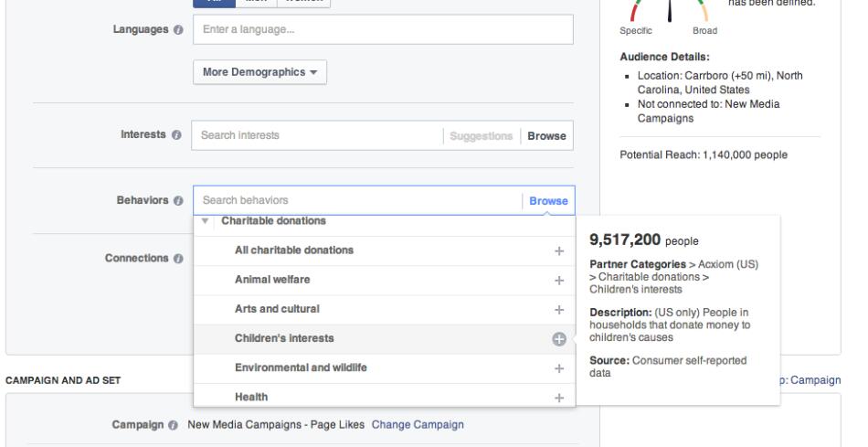Click the Partner Categories breadcrumb text
Image resolution: width=868 pixels, height=447 pixels.
click(673, 276)
